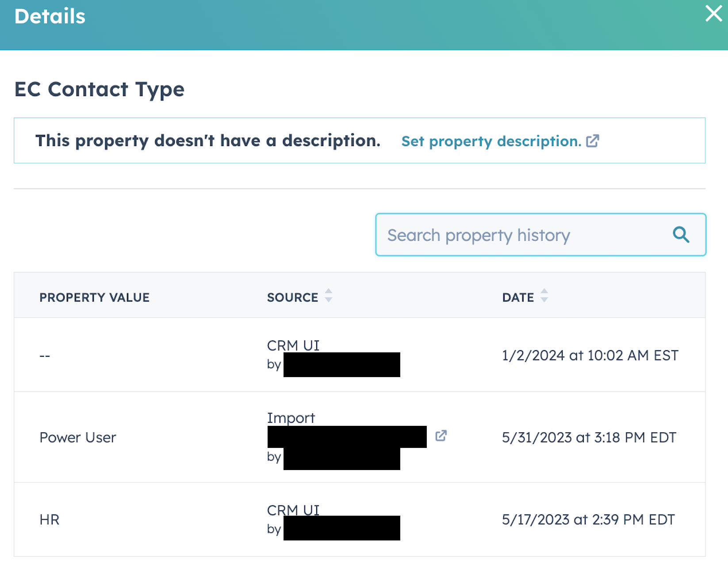Screen dimensions: 728x571
Task: Select the Power User history row
Action: 77,437
